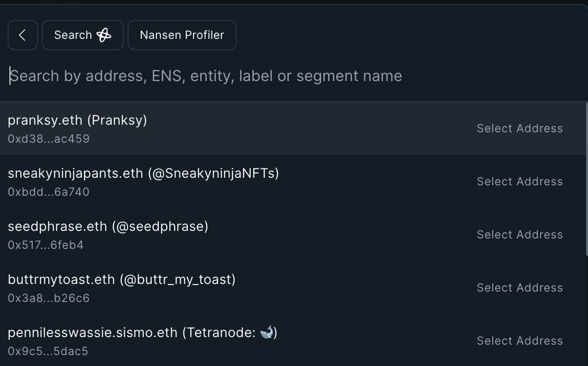Select Address for pranksy.eth
Viewport: 588px width, 366px height.
click(x=520, y=128)
